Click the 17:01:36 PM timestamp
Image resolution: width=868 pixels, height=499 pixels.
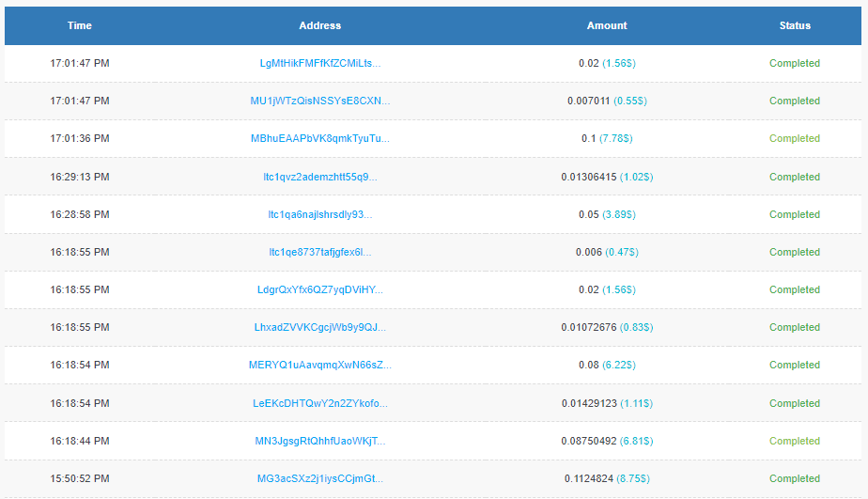(x=80, y=139)
